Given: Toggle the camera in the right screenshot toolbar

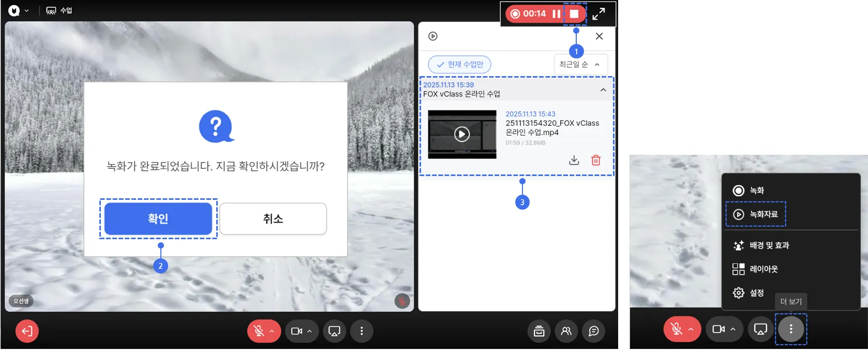Looking at the screenshot, I should pyautogui.click(x=719, y=329).
